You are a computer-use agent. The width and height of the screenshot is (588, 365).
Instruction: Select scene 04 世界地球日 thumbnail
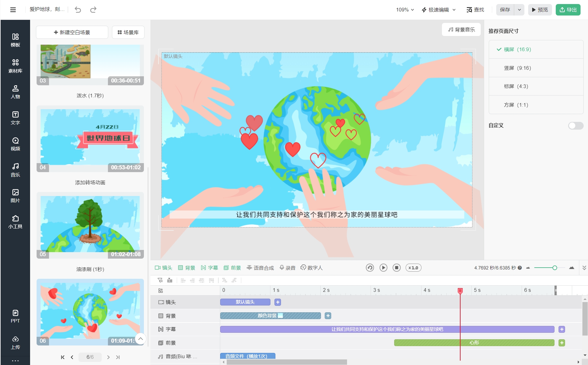(90, 139)
